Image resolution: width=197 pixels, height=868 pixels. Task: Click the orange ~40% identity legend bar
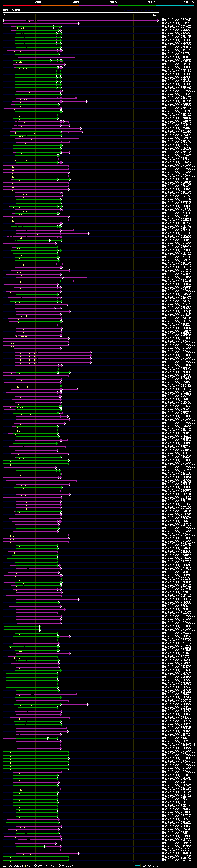[60, 6]
